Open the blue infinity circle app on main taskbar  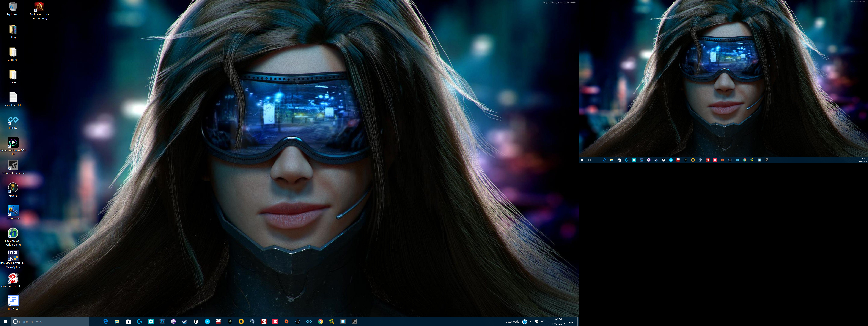pos(207,322)
